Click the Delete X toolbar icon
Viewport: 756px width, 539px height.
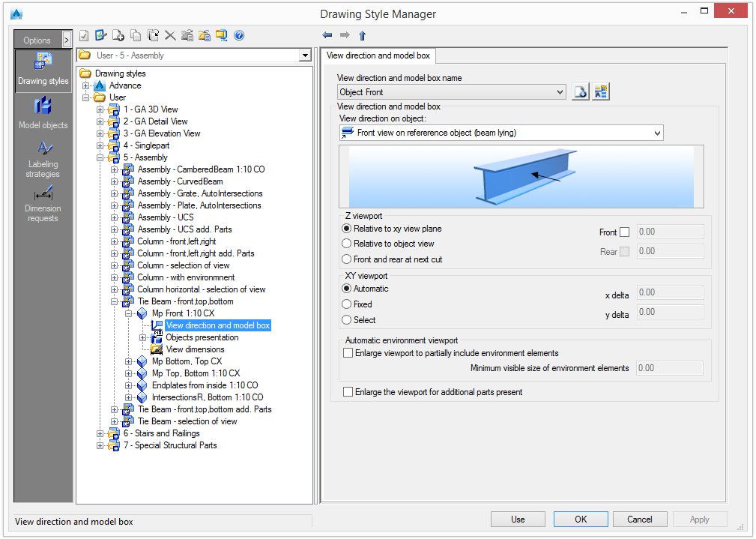(170, 35)
